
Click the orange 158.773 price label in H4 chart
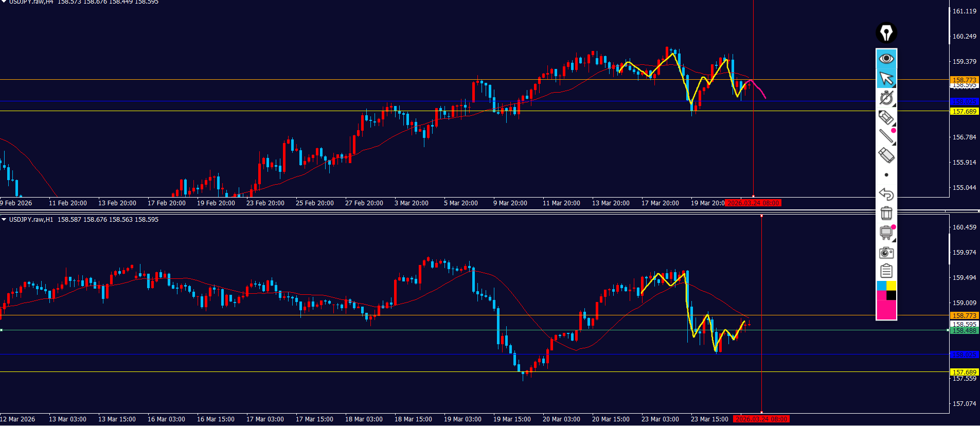pyautogui.click(x=964, y=80)
